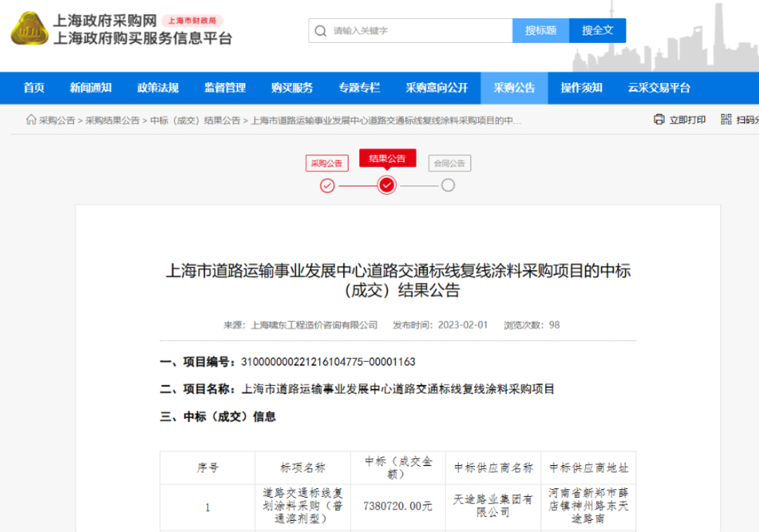Select 首页 in the navigation bar

[x=34, y=87]
